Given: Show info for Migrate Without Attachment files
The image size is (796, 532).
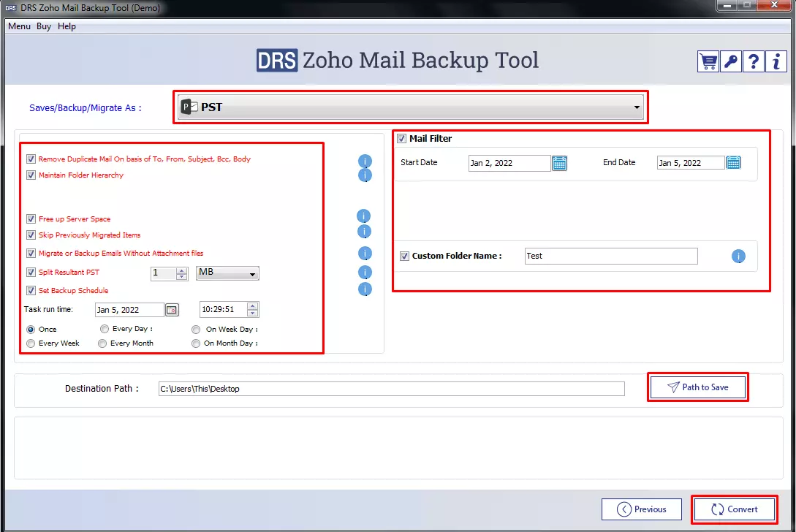Looking at the screenshot, I should pyautogui.click(x=365, y=254).
